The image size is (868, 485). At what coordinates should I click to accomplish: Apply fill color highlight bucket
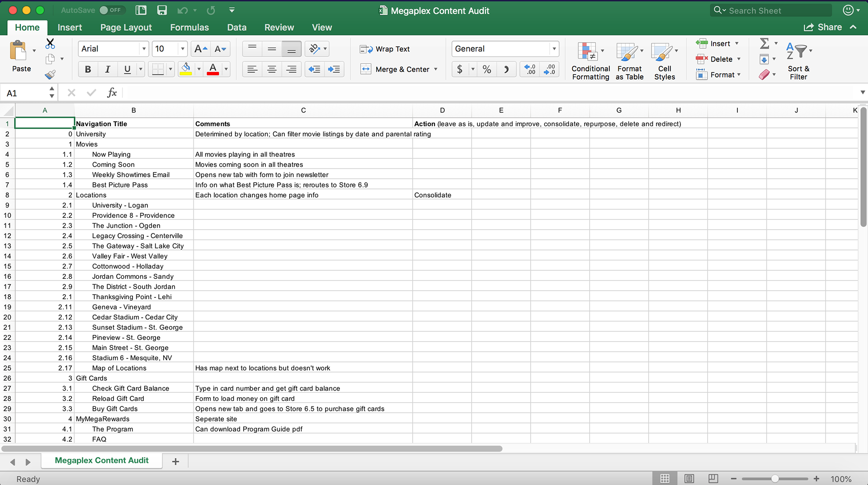(x=186, y=69)
